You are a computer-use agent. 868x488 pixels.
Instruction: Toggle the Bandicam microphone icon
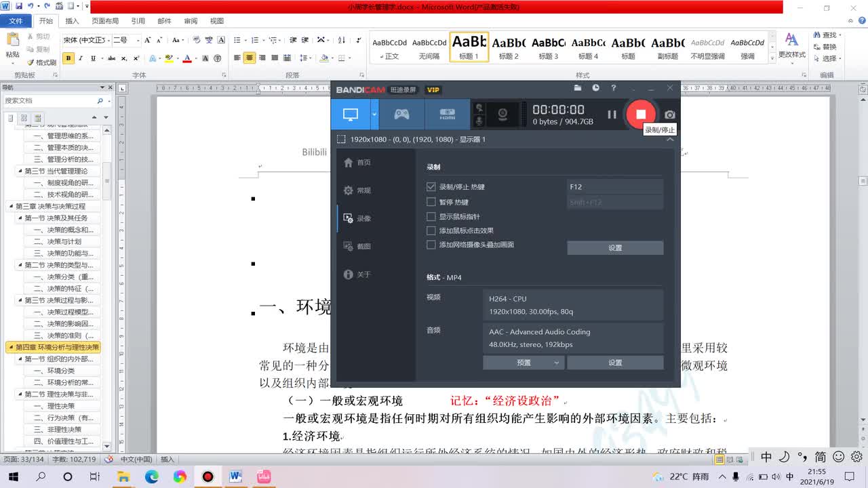(x=479, y=120)
